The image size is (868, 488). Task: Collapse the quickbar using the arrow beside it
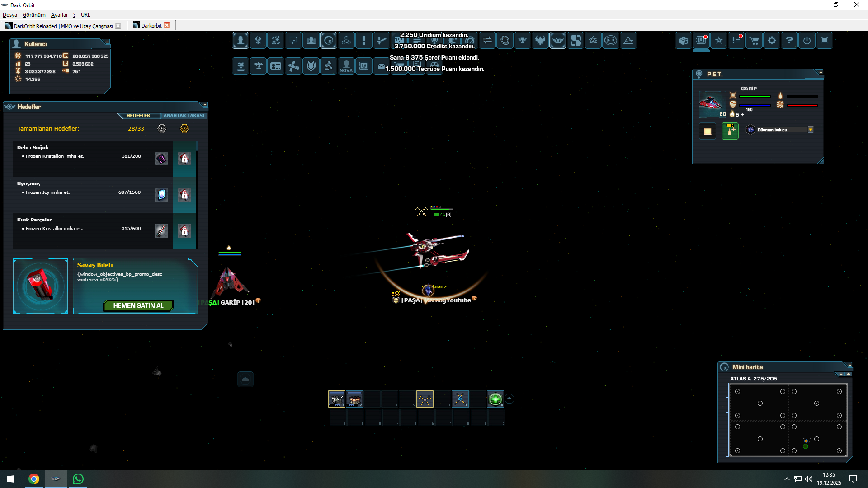(509, 399)
